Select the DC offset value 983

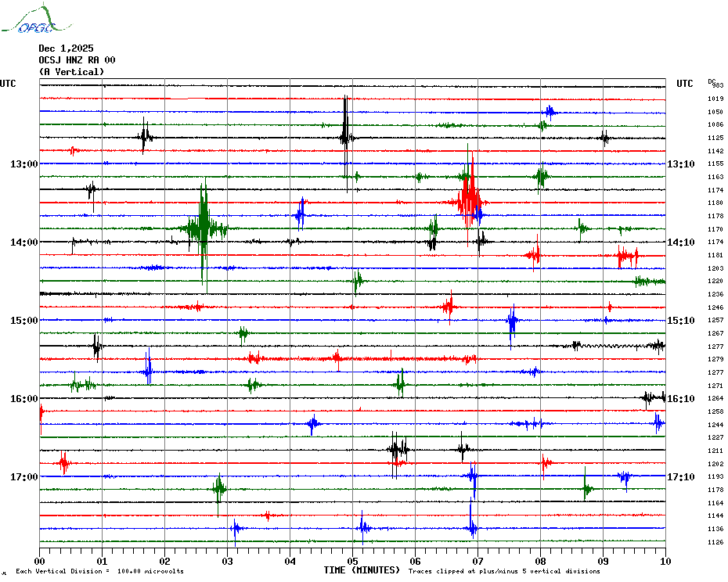(x=717, y=85)
